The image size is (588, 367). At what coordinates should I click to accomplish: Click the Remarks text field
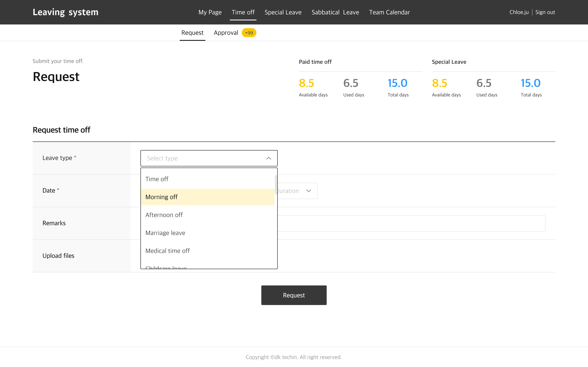tap(411, 223)
